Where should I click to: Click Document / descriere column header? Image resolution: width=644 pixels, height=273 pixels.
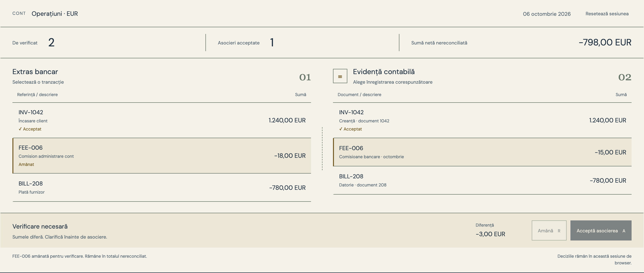tap(359, 95)
